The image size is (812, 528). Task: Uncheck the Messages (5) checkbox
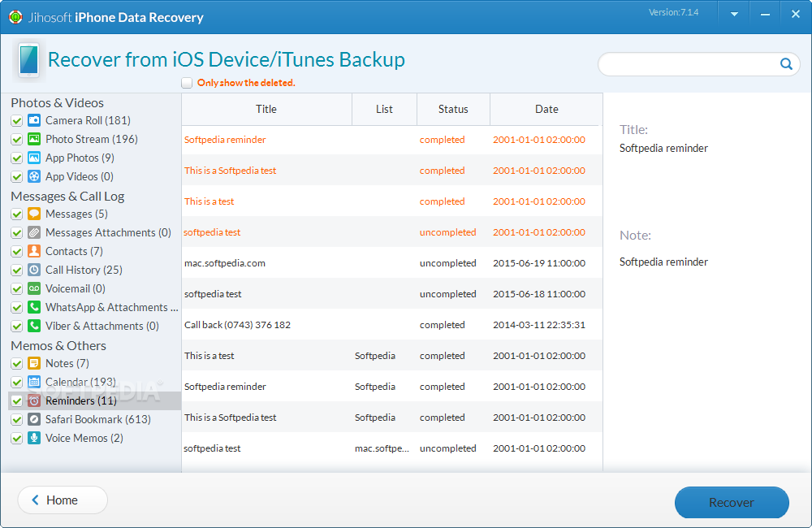16,214
